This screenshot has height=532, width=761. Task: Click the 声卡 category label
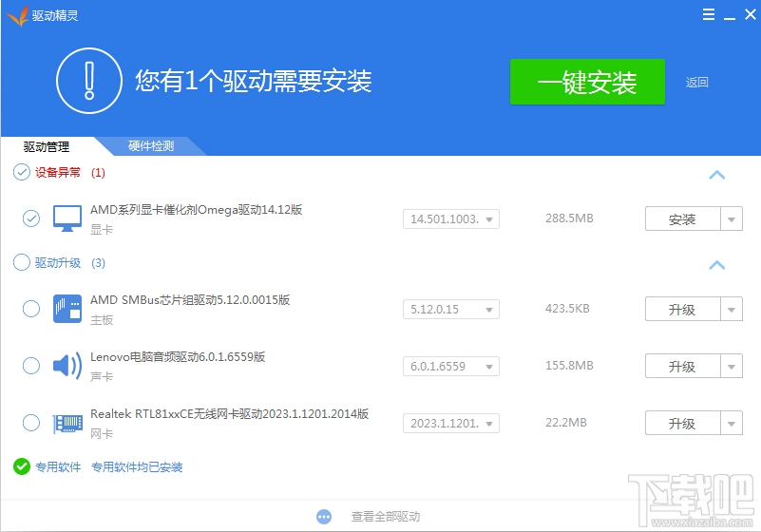(102, 376)
